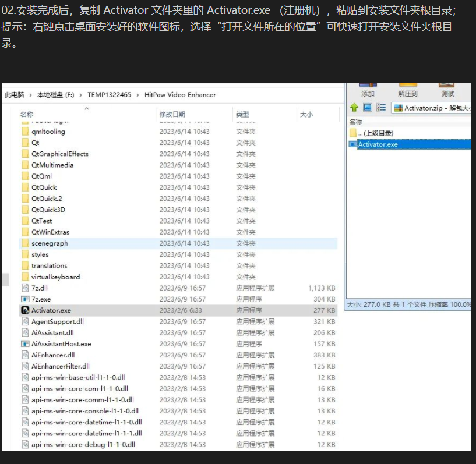This screenshot has width=476, height=464.
Task: Click the AiAssistantHost.exe application icon
Action: 25,344
